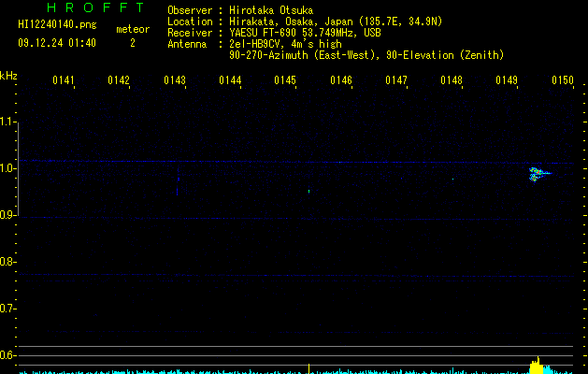Click the 0147 time marker
Viewport: 588px width, 374px height.
pyautogui.click(x=396, y=80)
